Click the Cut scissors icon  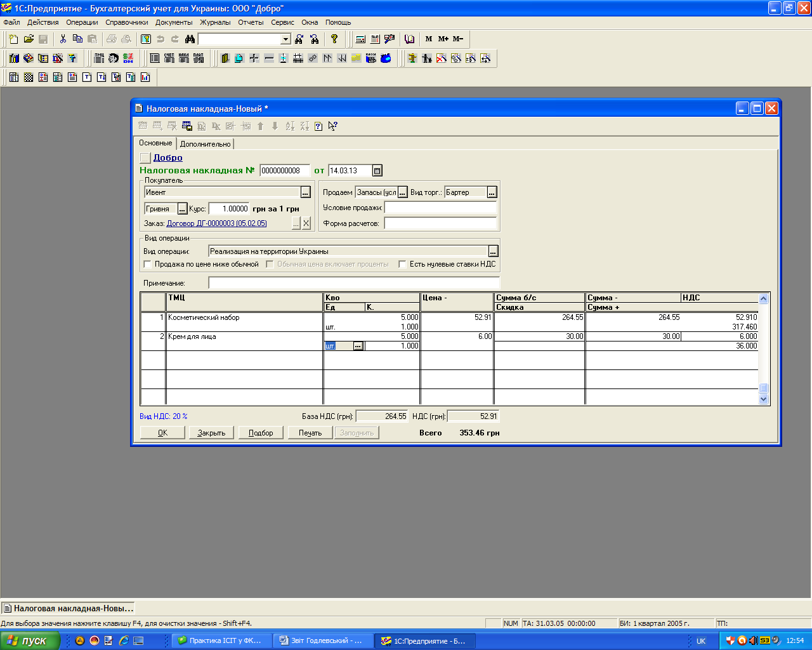click(x=63, y=39)
